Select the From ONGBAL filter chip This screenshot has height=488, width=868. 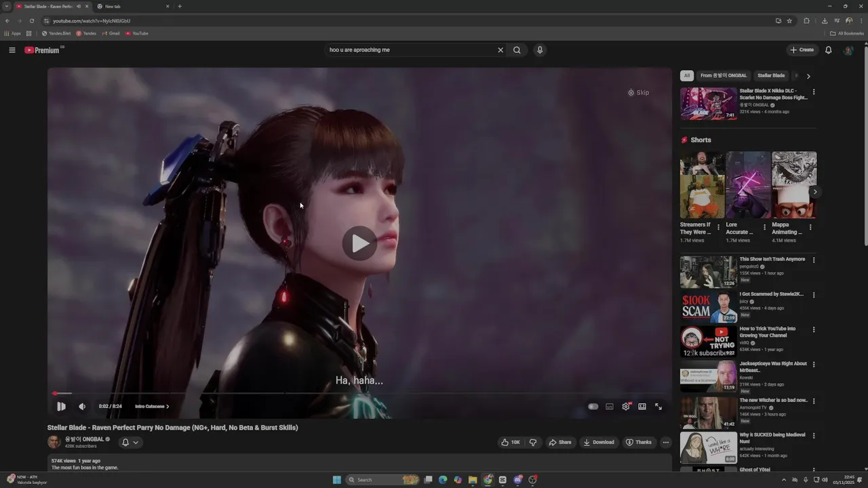click(x=724, y=76)
